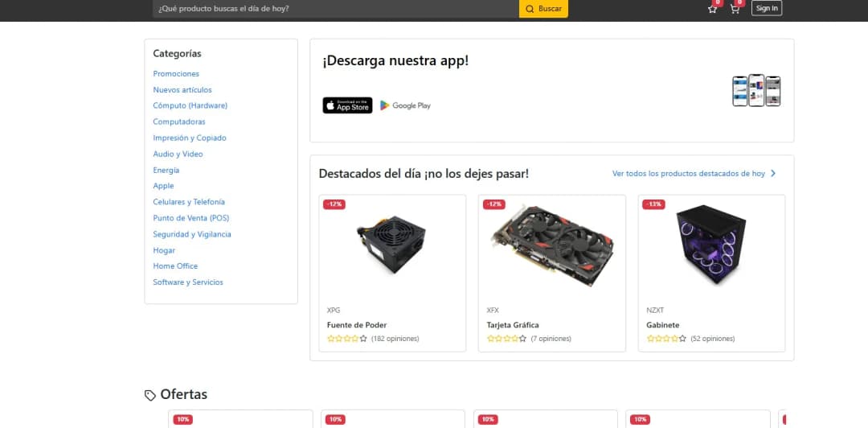
Task: Open the Nuevos artículos category
Action: 182,90
